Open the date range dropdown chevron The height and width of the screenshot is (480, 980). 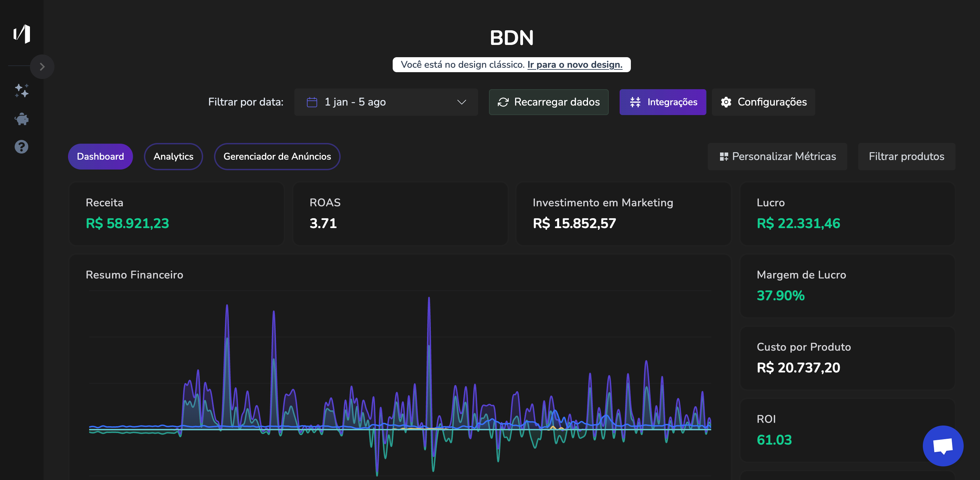tap(461, 102)
